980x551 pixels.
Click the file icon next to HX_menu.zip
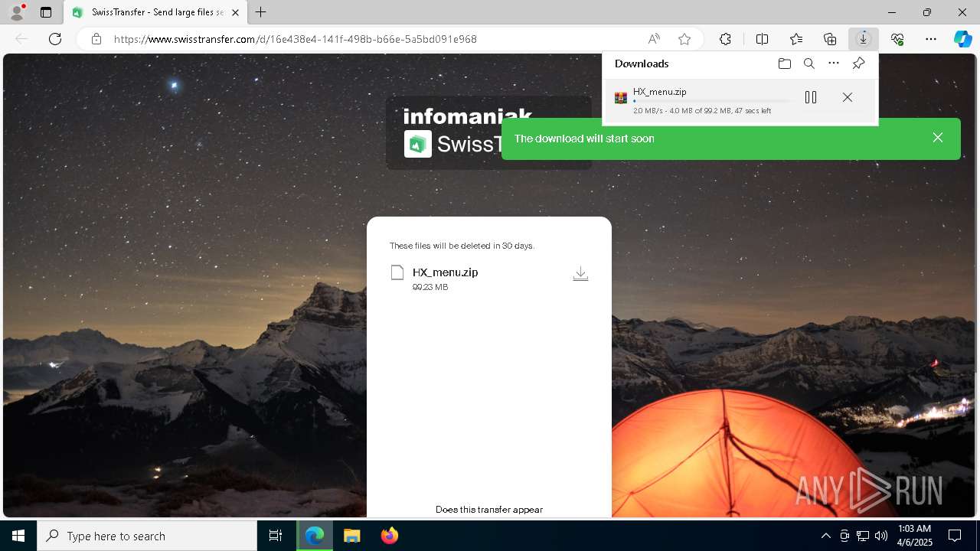[397, 272]
